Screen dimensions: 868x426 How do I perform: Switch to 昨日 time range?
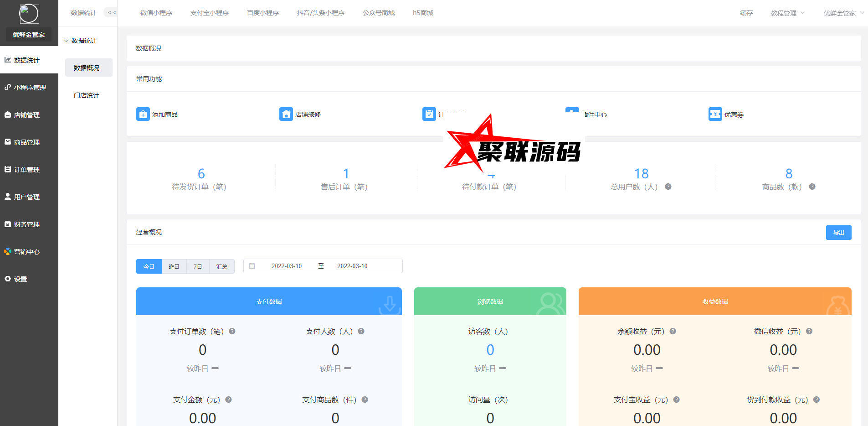pos(174,266)
